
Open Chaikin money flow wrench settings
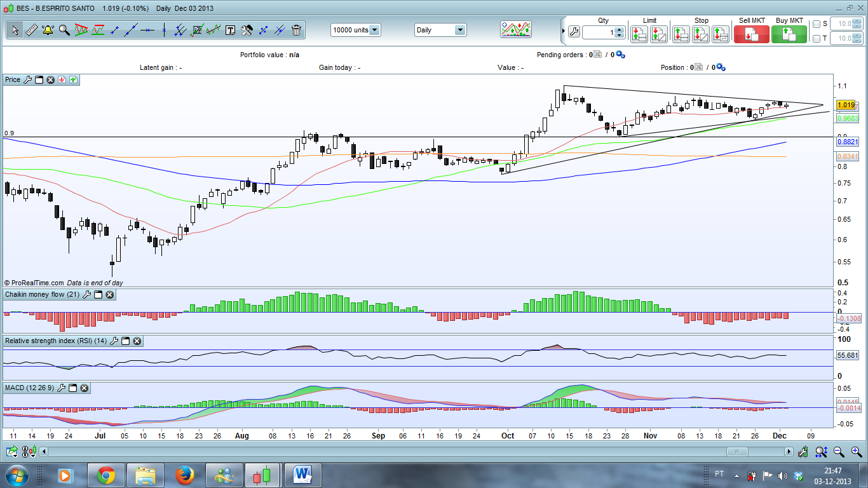pyautogui.click(x=87, y=295)
